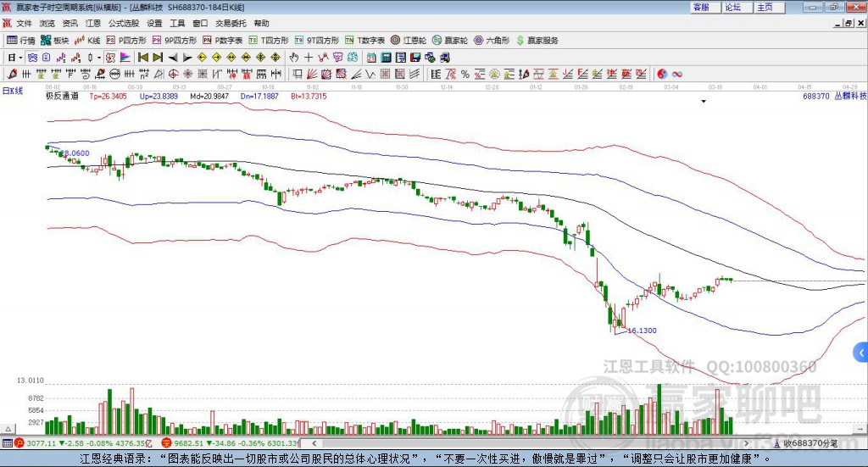
Task: Open T数字表 tool
Action: click(364, 41)
